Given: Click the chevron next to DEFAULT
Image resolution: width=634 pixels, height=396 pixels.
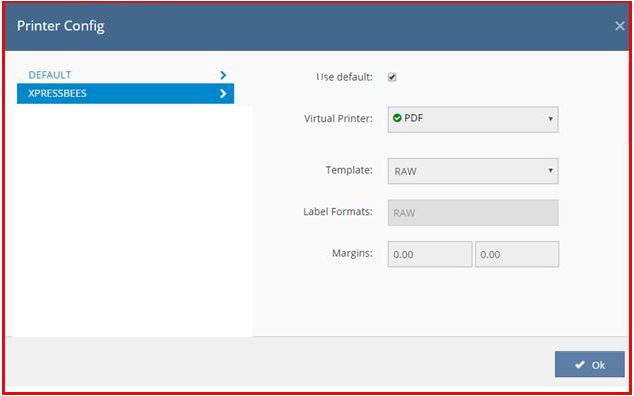Looking at the screenshot, I should pos(223,75).
